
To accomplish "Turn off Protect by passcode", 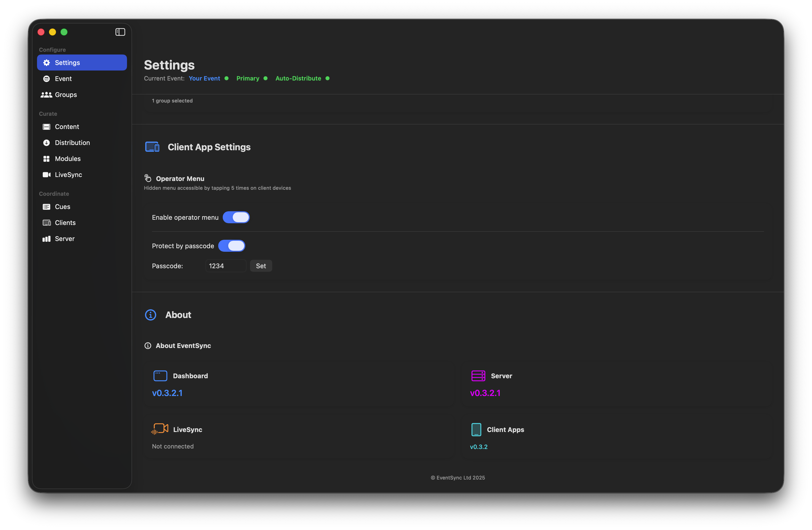I will coord(232,246).
